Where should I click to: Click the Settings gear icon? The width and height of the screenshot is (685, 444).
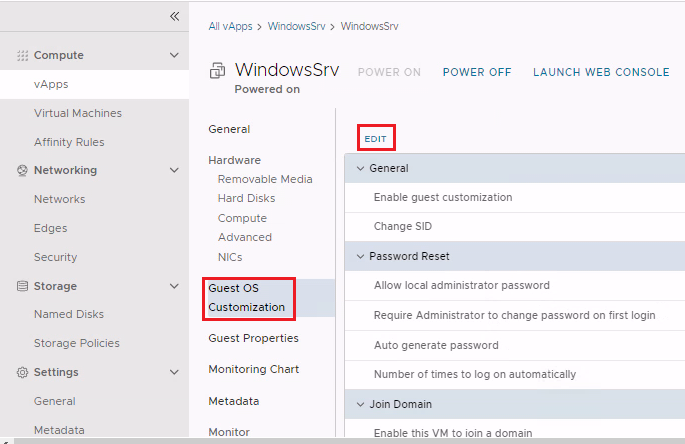(23, 373)
